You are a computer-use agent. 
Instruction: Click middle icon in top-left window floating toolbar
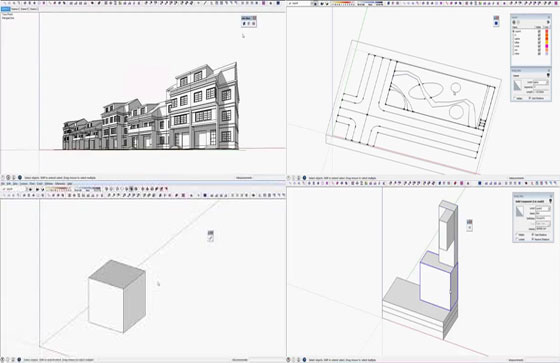[x=249, y=24]
